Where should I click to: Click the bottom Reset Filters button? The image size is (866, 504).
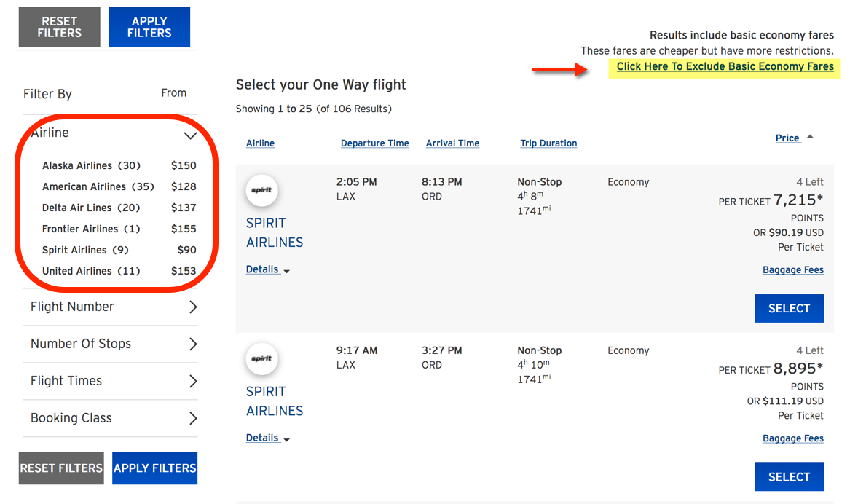(x=61, y=468)
